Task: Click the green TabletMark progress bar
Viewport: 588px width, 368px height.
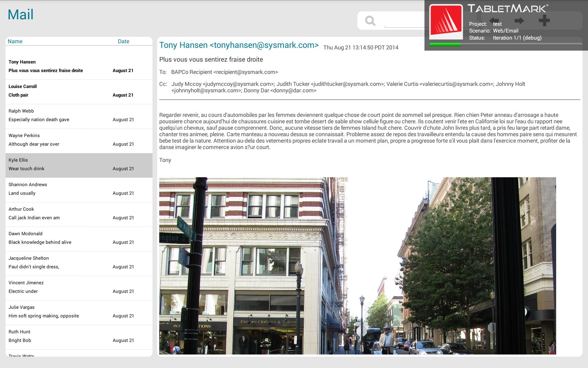Action: (445, 45)
